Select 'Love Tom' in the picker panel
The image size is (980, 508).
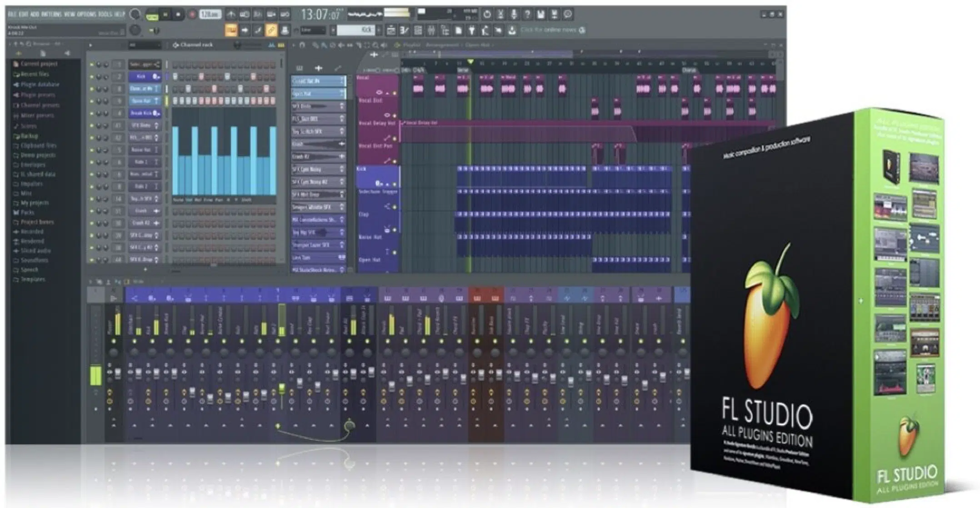[318, 258]
